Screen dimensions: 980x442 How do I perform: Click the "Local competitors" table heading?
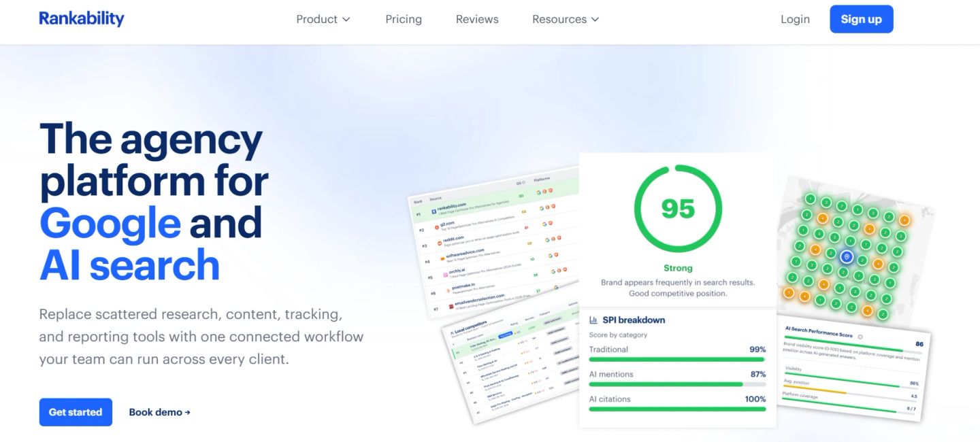pyautogui.click(x=472, y=327)
